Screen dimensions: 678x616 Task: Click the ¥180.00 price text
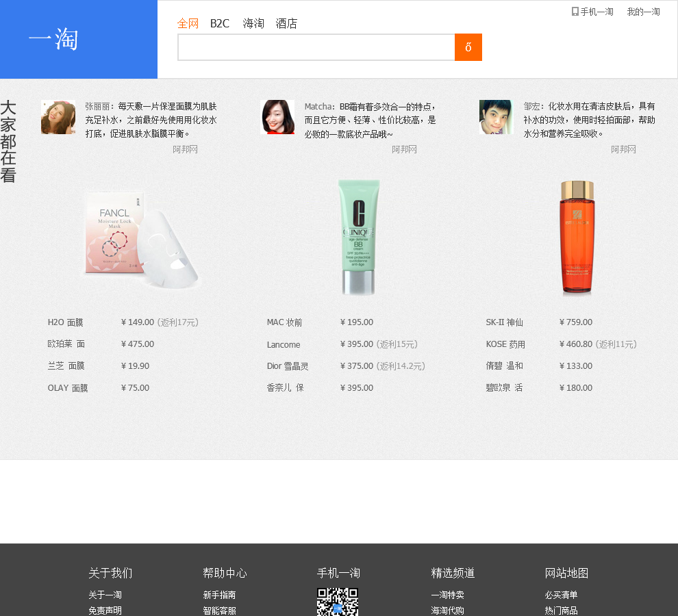[576, 388]
